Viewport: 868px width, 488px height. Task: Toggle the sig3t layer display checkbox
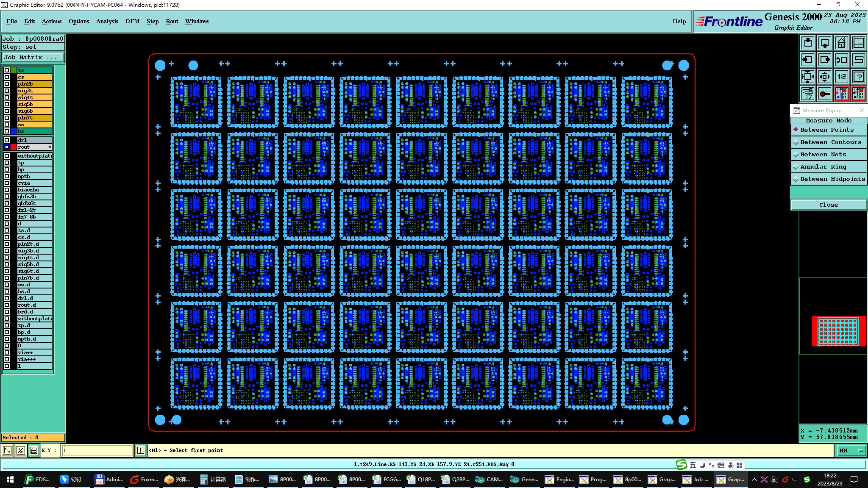coord(7,91)
